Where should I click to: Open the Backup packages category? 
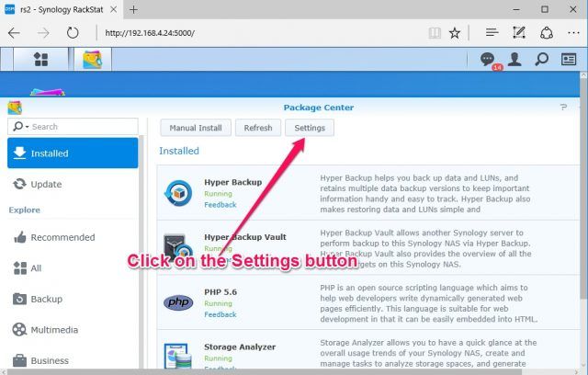(x=73, y=299)
